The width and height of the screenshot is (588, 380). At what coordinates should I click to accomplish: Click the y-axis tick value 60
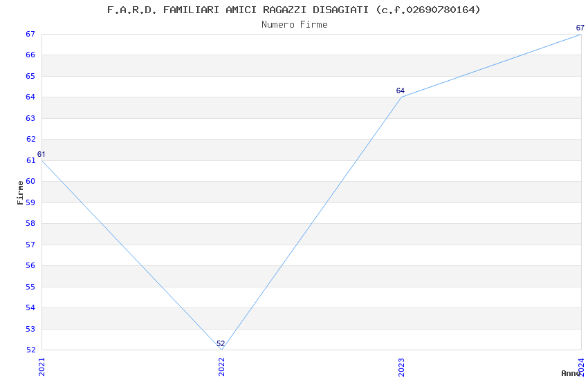click(30, 181)
